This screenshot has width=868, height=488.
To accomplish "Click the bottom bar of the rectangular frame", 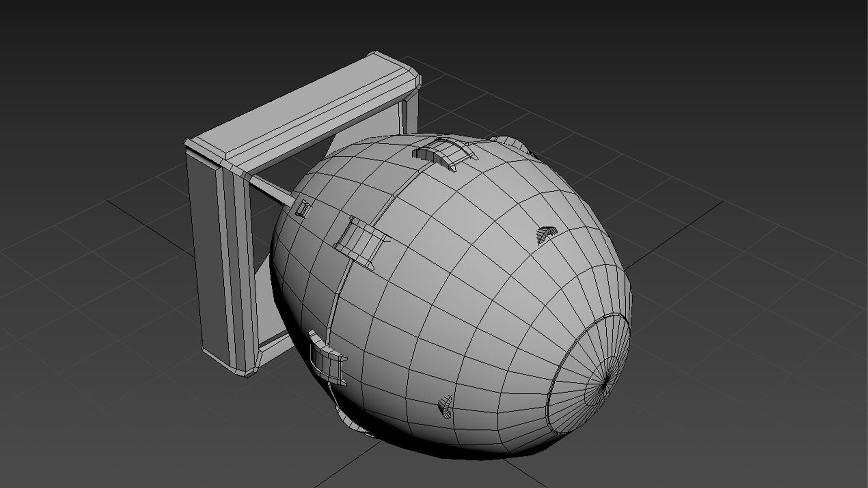I will click(276, 347).
